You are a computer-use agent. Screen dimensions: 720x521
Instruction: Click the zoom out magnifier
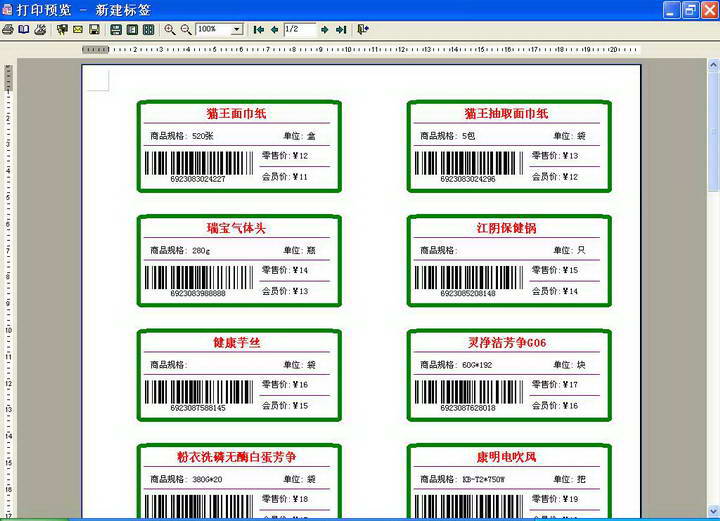[186, 30]
